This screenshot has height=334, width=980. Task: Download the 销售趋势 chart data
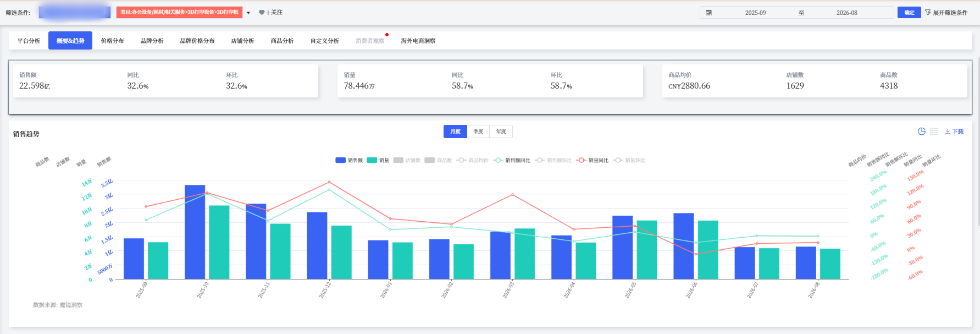point(955,132)
